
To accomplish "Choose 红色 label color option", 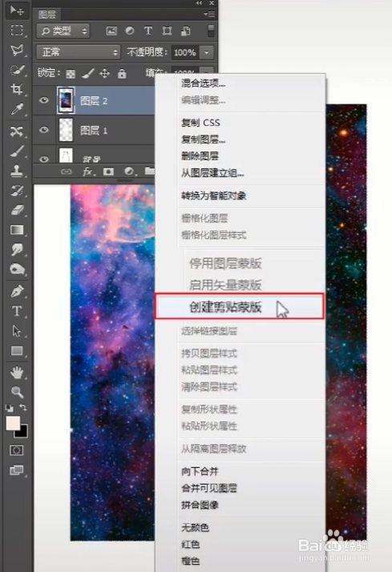I will click(190, 544).
